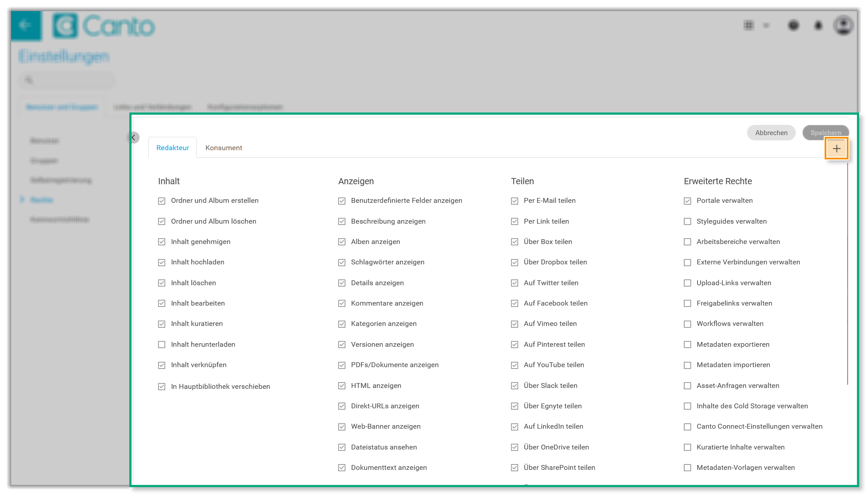Toggle Auf Vimeo teilen checkbox
Viewport: 868px width, 496px height.
515,324
